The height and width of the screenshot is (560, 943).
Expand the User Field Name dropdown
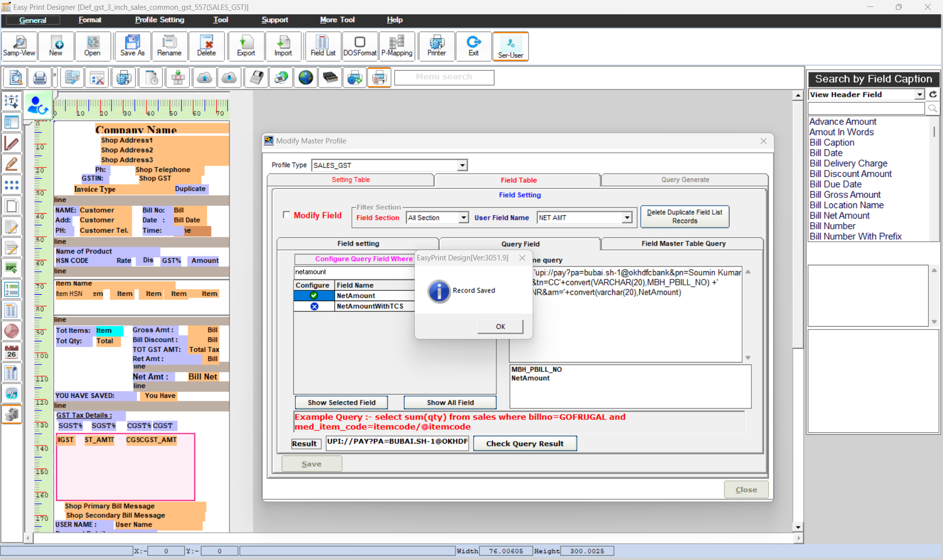coord(627,218)
